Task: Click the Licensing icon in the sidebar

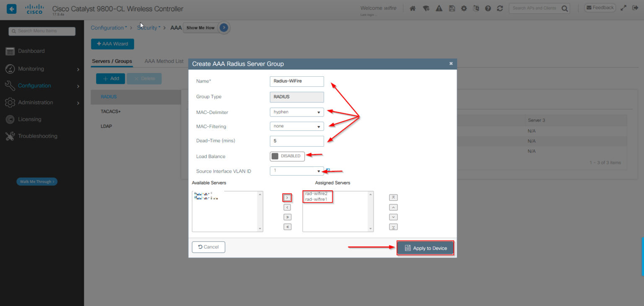Action: click(10, 119)
